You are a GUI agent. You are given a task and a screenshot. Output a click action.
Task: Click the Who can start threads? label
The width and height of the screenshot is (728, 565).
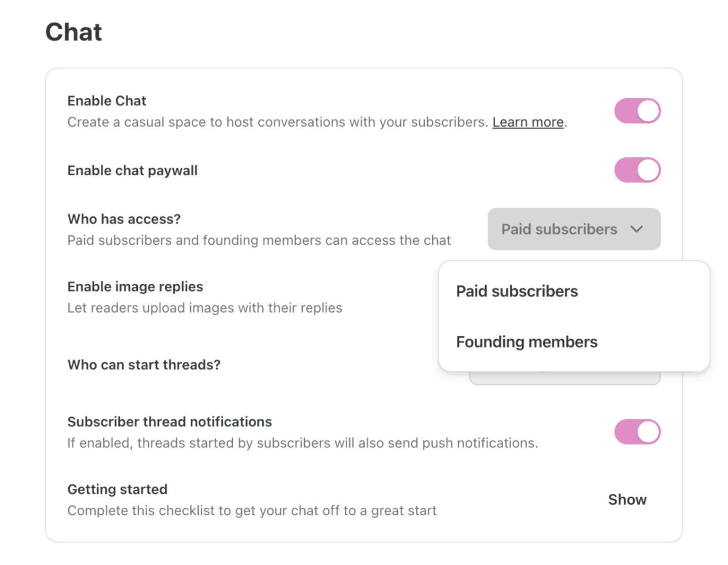[x=144, y=365]
